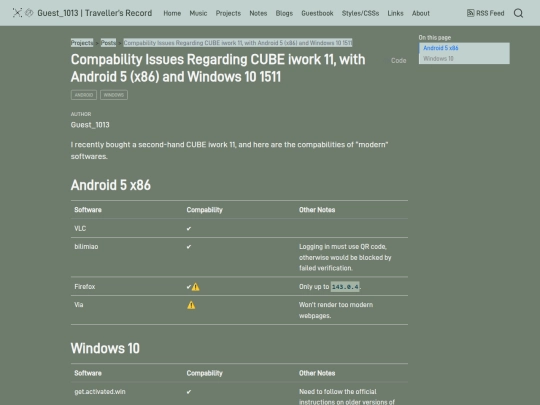The height and width of the screenshot is (405, 540).
Task: Jump to Windows 10 in page outline
Action: [x=438, y=59]
